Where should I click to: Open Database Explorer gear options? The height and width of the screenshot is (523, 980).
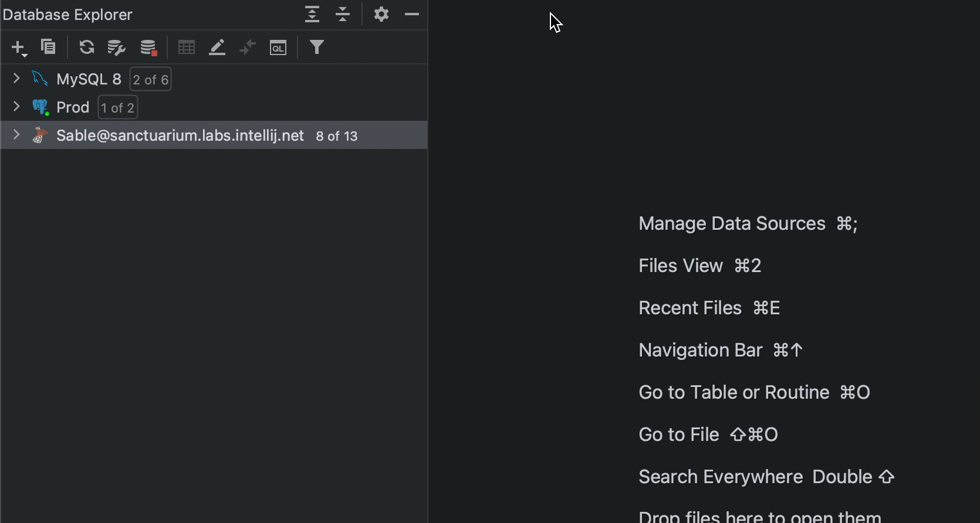point(381,14)
